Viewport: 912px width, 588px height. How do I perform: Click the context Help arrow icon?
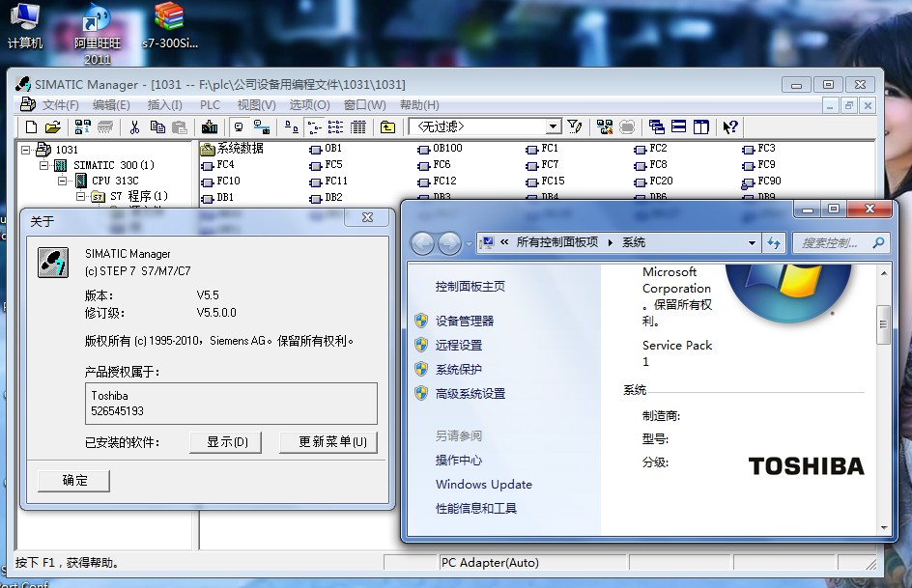click(730, 126)
